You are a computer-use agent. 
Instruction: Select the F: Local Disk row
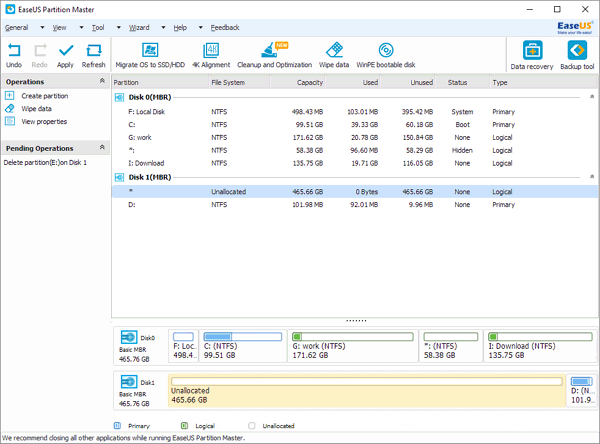(x=355, y=112)
